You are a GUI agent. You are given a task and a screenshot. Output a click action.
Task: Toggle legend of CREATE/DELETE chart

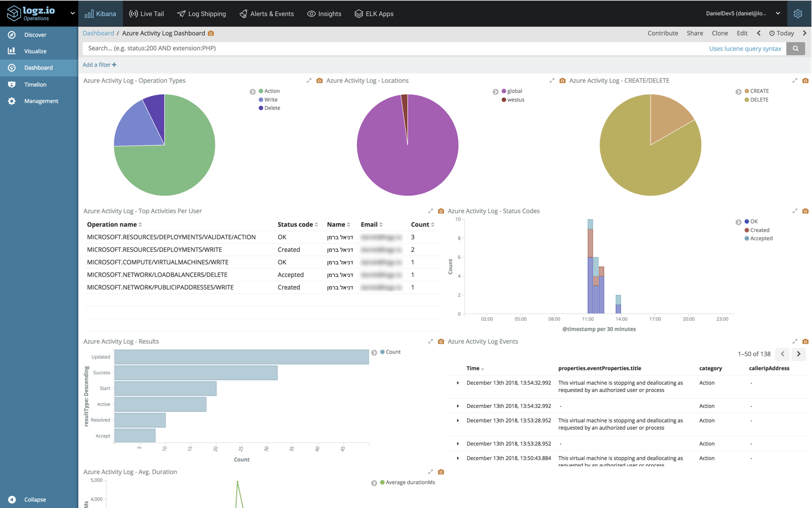pos(739,92)
